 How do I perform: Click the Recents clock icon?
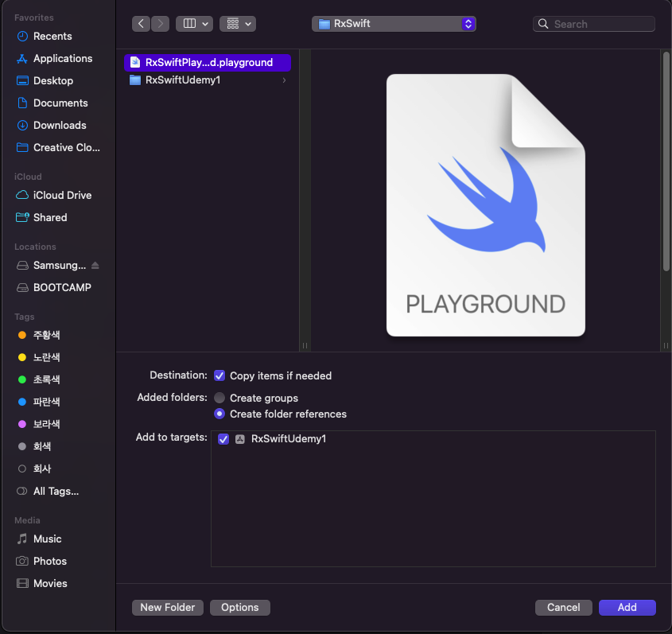coord(22,37)
